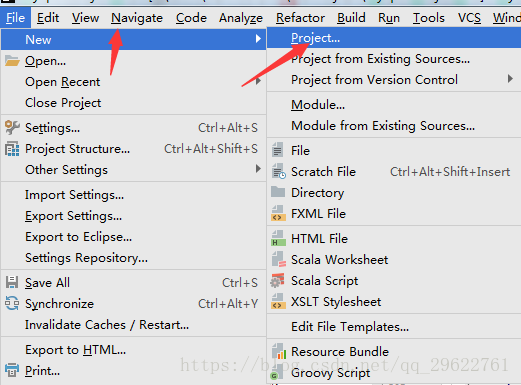521x385 pixels.
Task: Select Project from Existing Sources...
Action: click(x=394, y=59)
